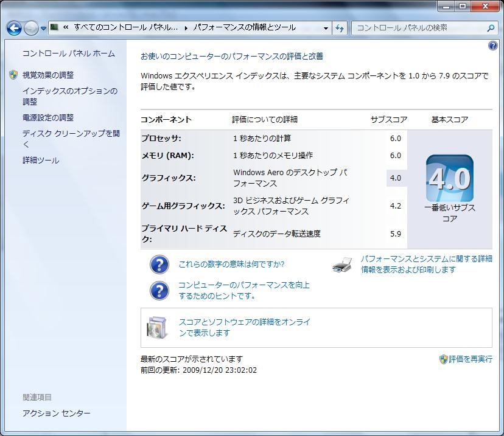Click プロセッサ subscore 6.0
The height and width of the screenshot is (436, 504).
[396, 139]
